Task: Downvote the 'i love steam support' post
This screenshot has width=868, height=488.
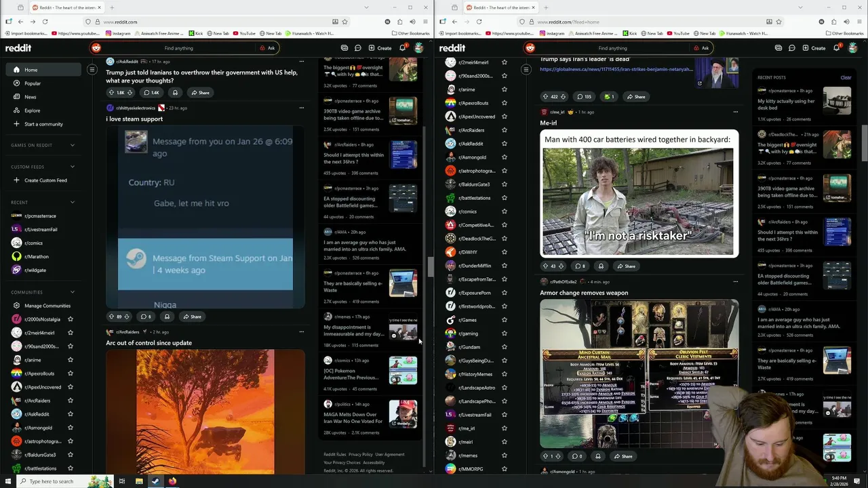Action: (127, 317)
